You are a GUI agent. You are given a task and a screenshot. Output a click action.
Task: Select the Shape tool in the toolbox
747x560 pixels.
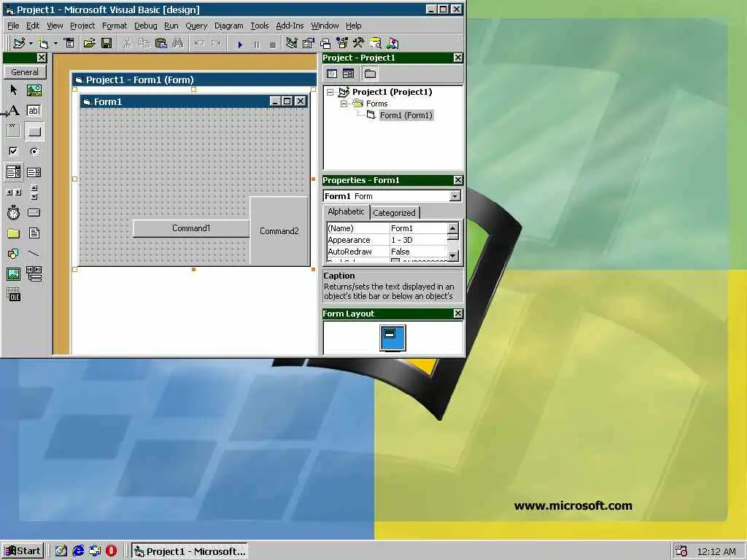pyautogui.click(x=13, y=253)
